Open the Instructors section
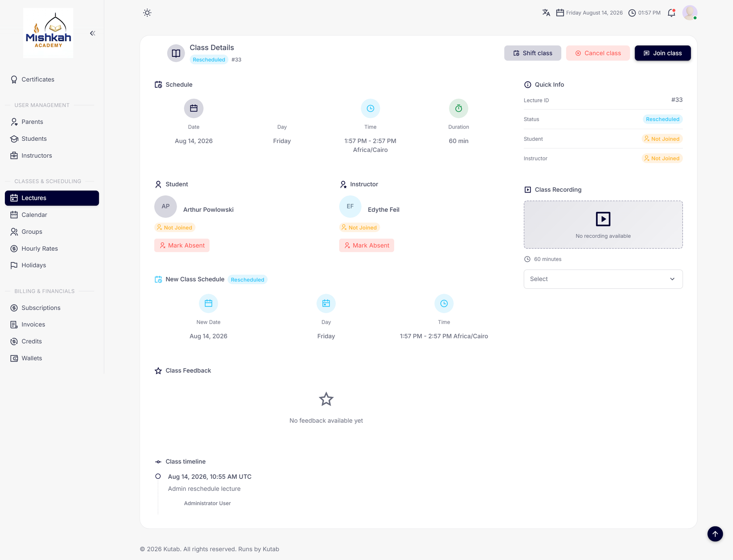This screenshot has width=733, height=560. coord(52,156)
